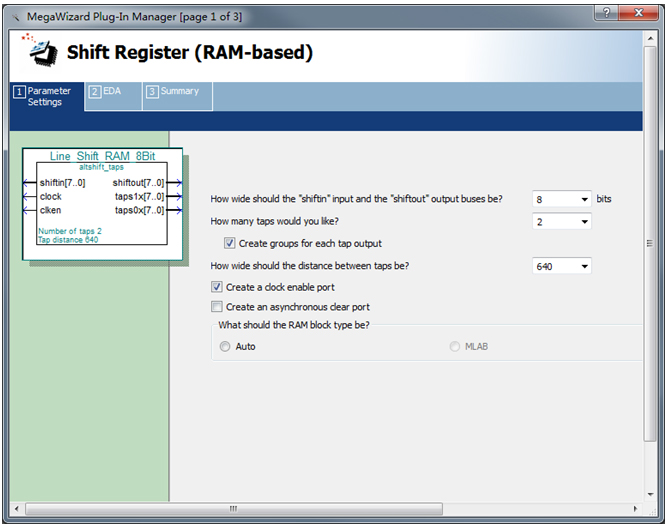This screenshot has height=527, width=668.
Task: Click the shiftout[7..0] port label
Action: point(138,183)
